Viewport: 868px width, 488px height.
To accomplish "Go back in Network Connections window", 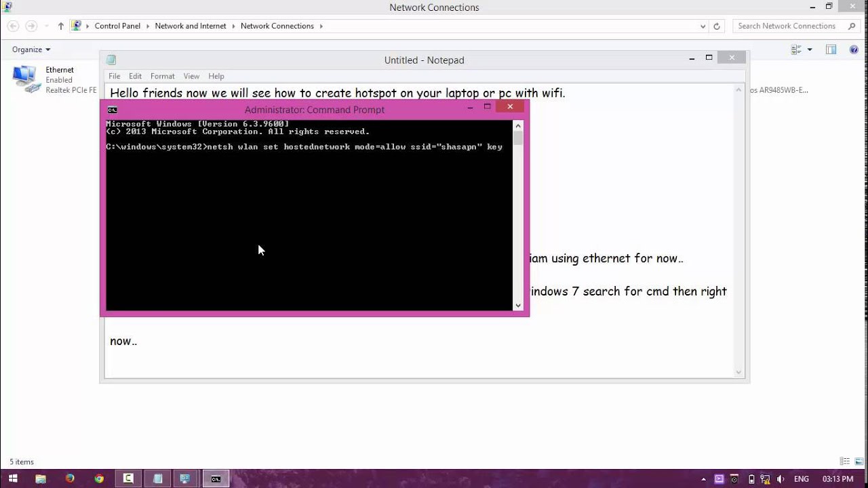I will pyautogui.click(x=13, y=26).
